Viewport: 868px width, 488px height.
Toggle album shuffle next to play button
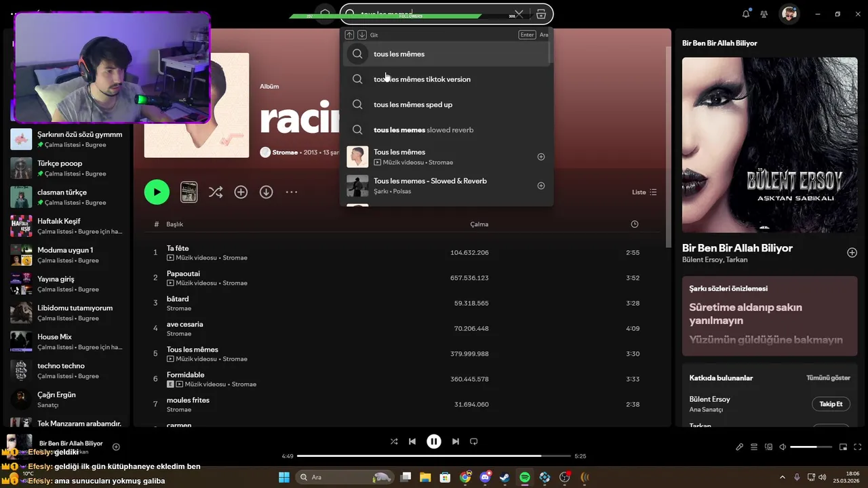coord(216,192)
